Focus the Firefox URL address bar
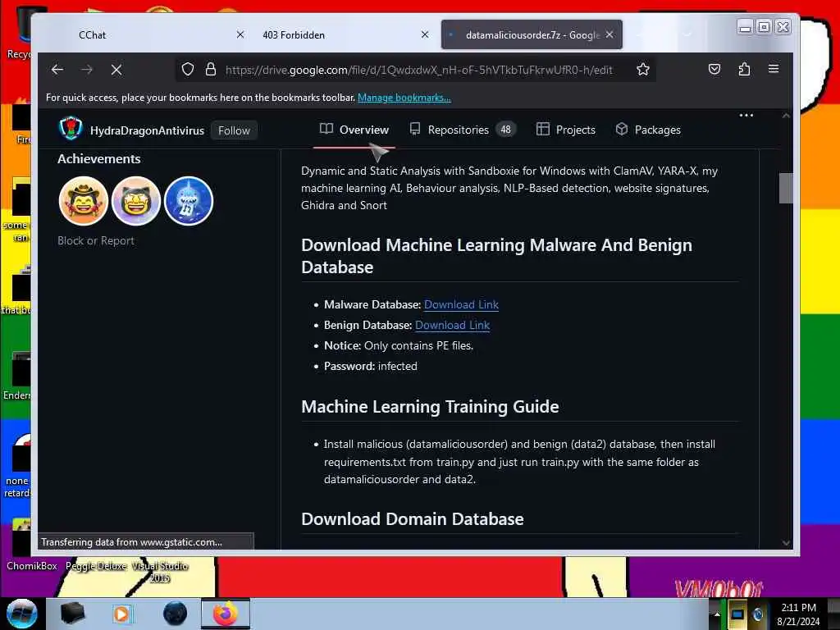Screen dimensions: 840x630 pos(418,70)
